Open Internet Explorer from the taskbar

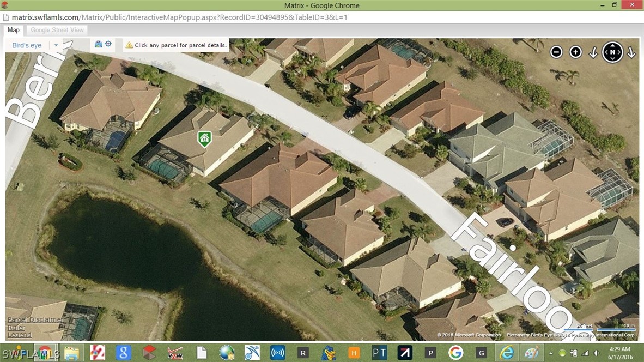point(507,353)
